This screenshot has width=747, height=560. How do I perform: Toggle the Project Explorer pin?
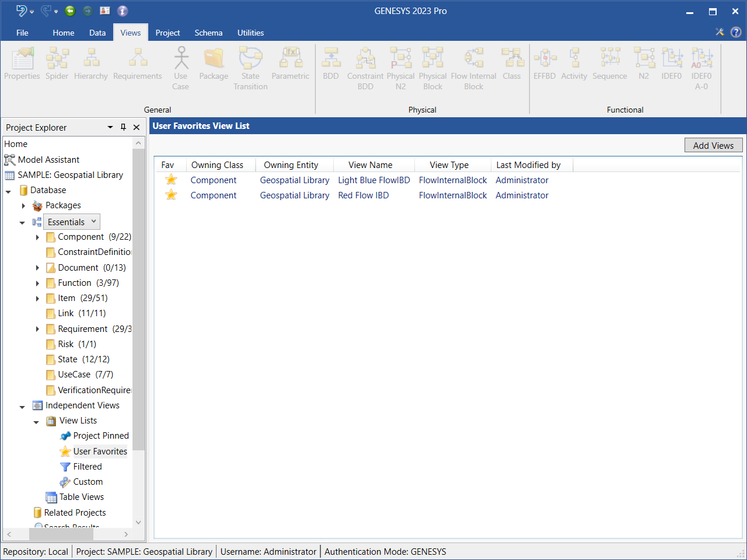123,127
